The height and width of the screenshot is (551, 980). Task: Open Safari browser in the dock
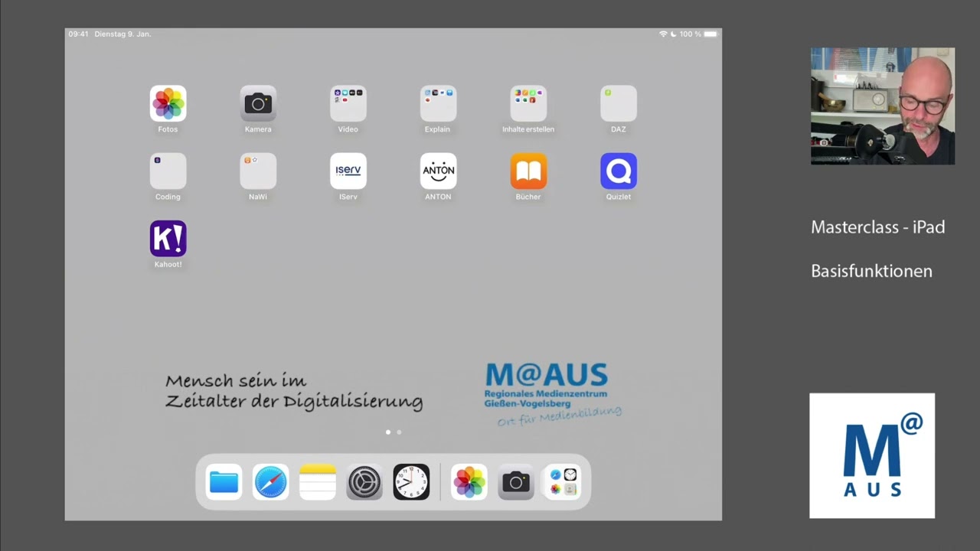pyautogui.click(x=271, y=482)
